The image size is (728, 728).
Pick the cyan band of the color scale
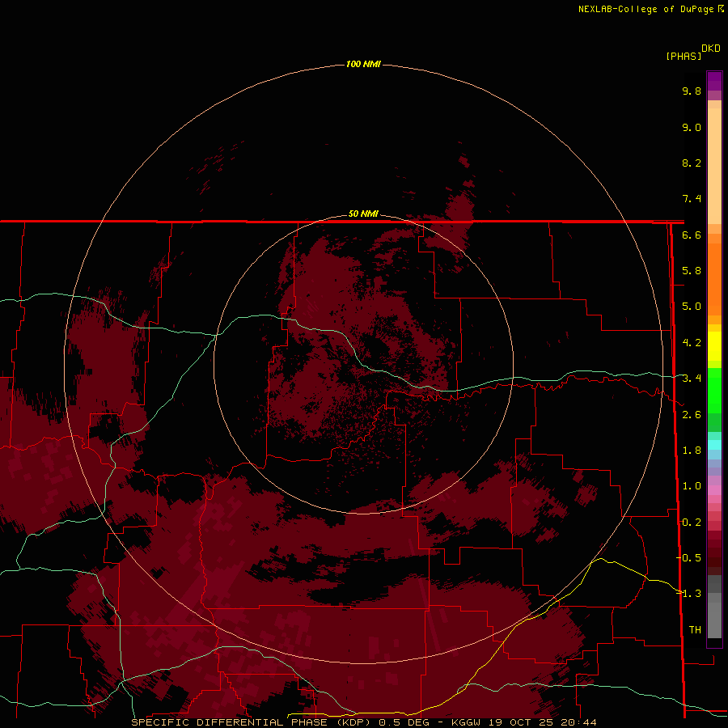[x=714, y=445]
